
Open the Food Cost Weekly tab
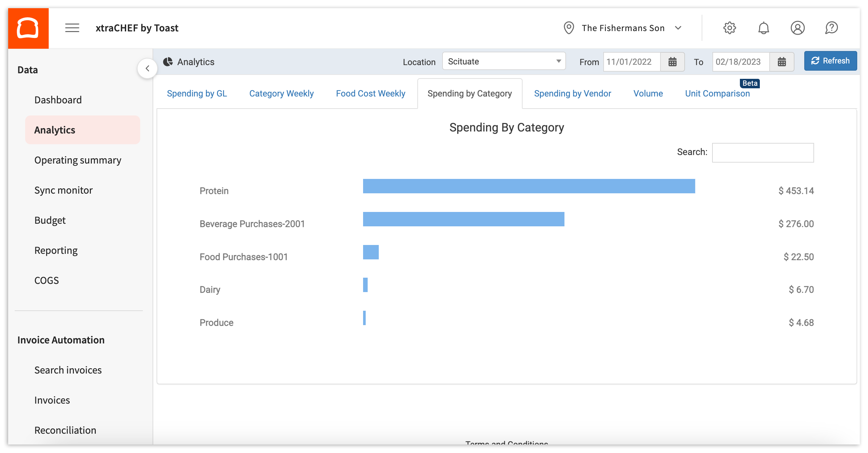pos(370,94)
